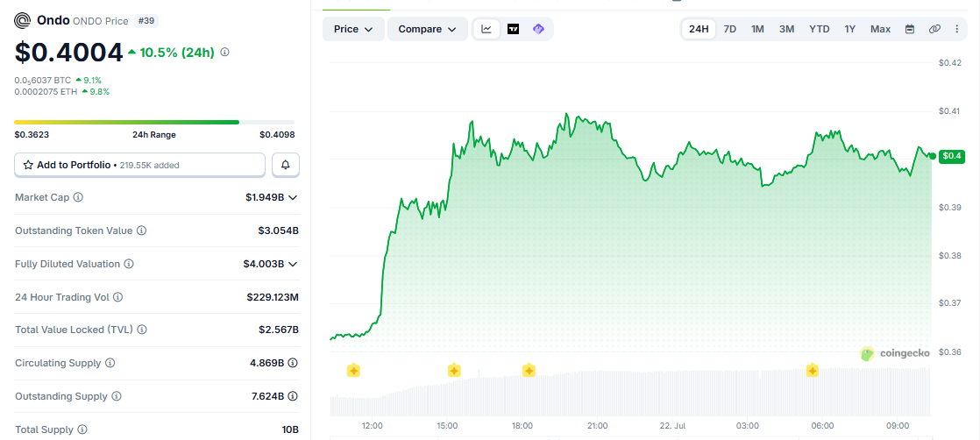The width and height of the screenshot is (980, 440).
Task: Expand the Fully Diluted Valuation chevron
Action: (x=293, y=264)
